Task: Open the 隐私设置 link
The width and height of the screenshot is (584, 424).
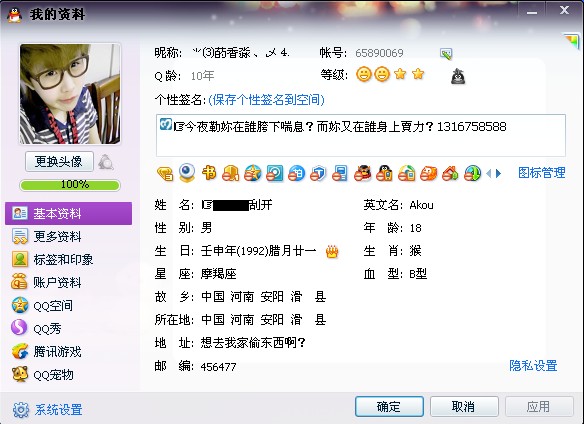Action: pyautogui.click(x=533, y=366)
